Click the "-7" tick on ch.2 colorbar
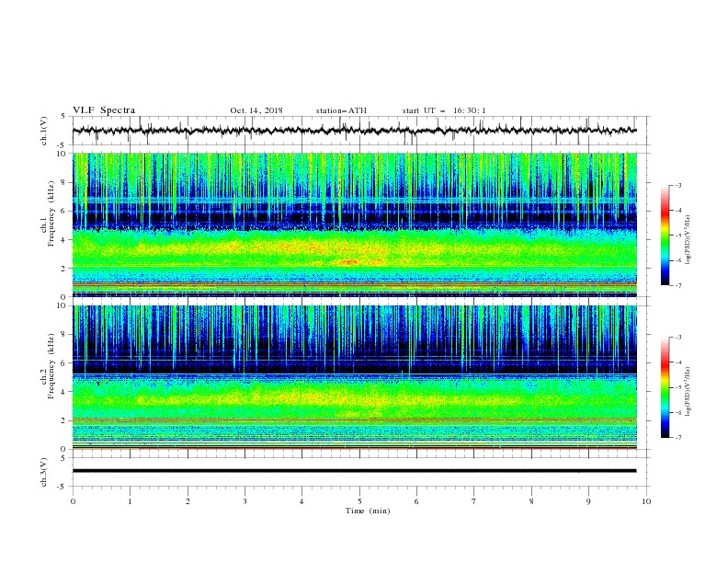This screenshot has width=728, height=563. pos(677,437)
